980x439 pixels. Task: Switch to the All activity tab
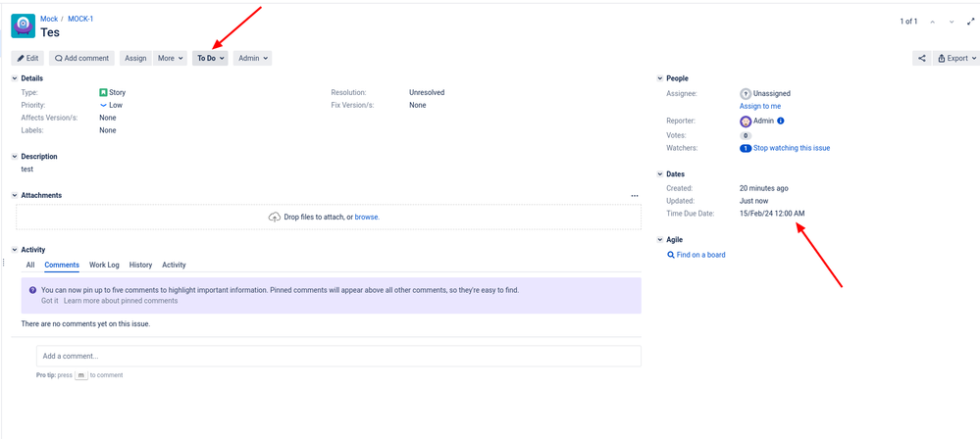[x=30, y=265]
